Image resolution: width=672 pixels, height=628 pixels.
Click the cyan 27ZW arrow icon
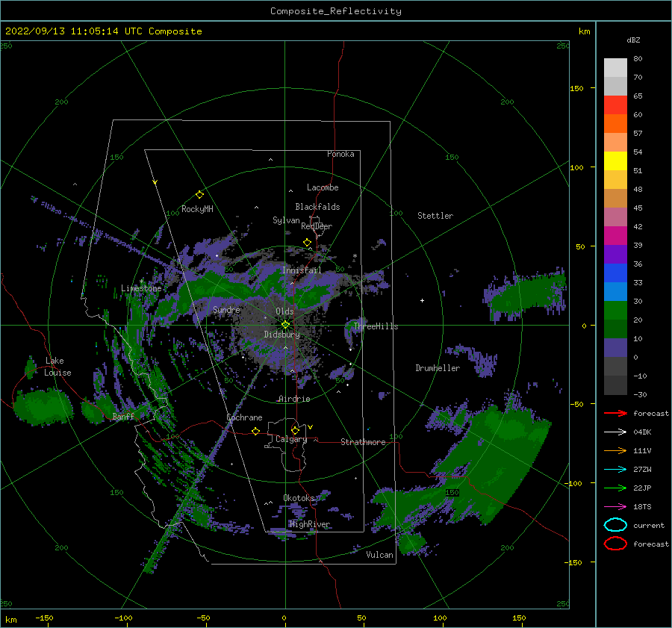point(615,469)
